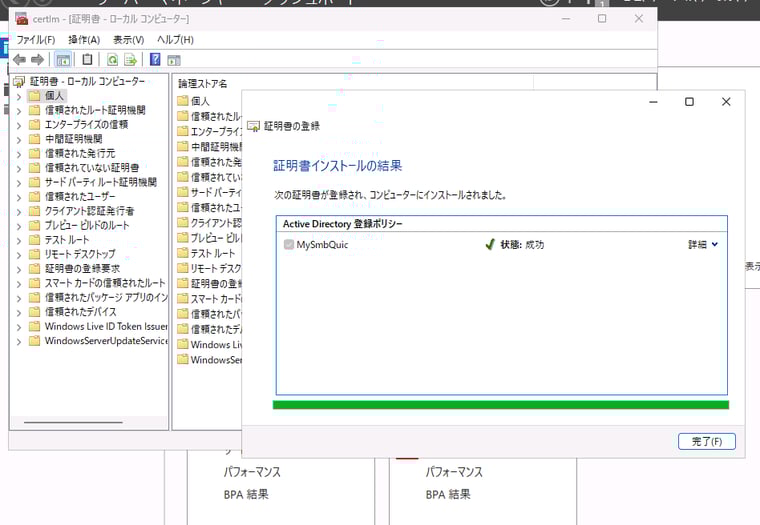Expand the 詳細 details chevron for MySmbQuic

coord(714,245)
